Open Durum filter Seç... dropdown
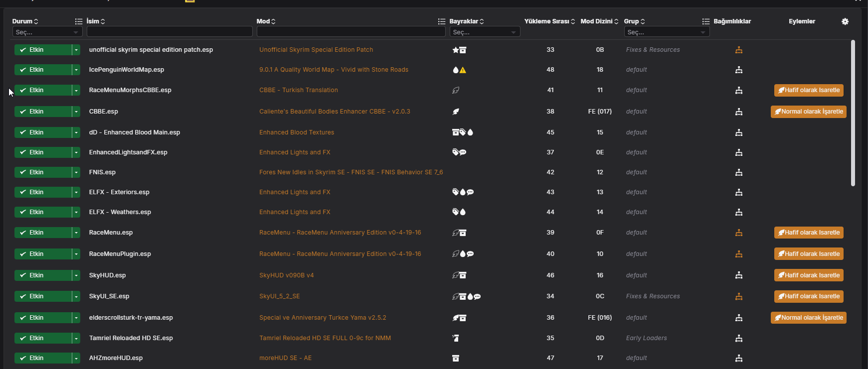The width and height of the screenshot is (868, 369). click(x=47, y=32)
